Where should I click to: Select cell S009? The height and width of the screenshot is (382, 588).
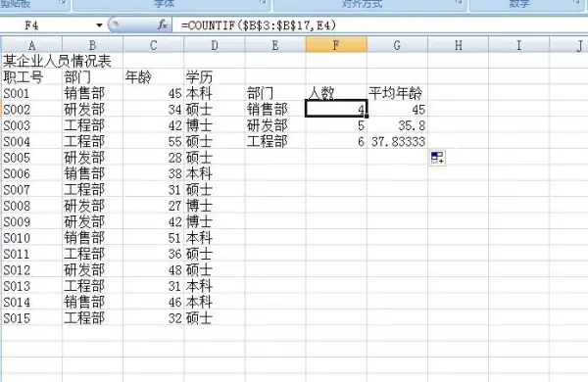(32, 221)
